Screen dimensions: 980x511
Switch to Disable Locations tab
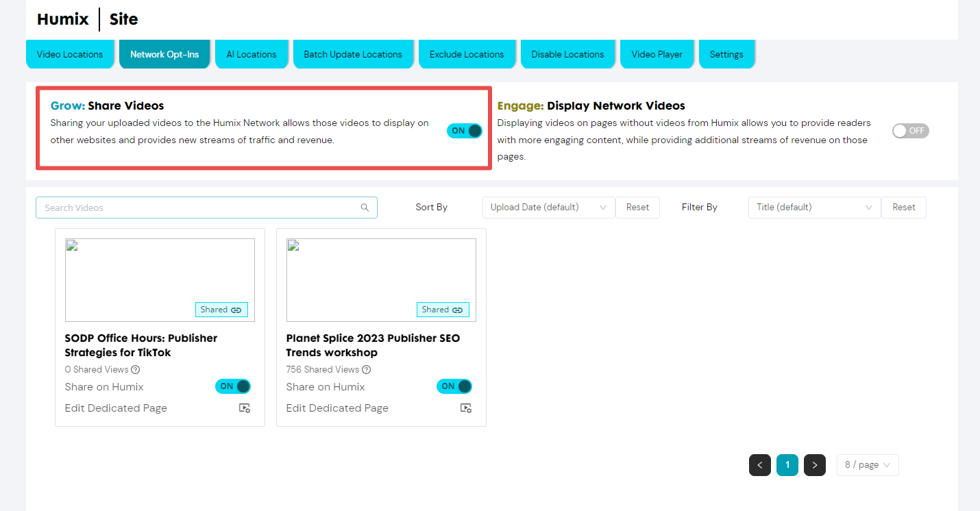click(567, 54)
